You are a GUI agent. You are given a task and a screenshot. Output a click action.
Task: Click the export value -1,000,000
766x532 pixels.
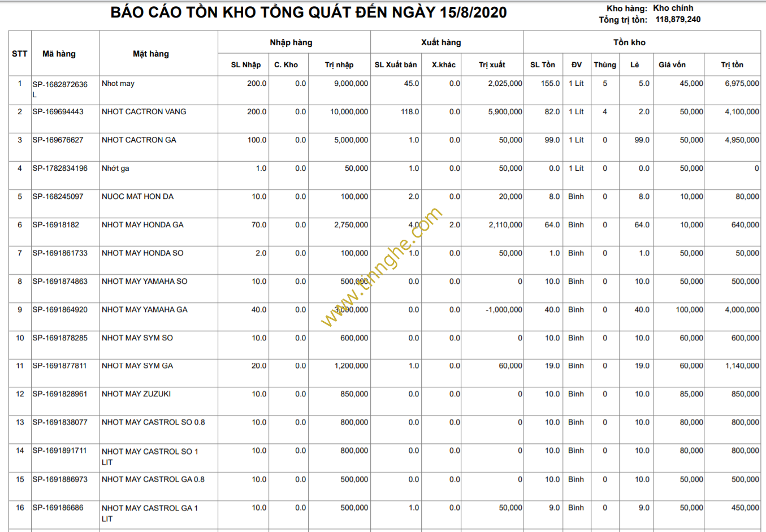click(504, 310)
